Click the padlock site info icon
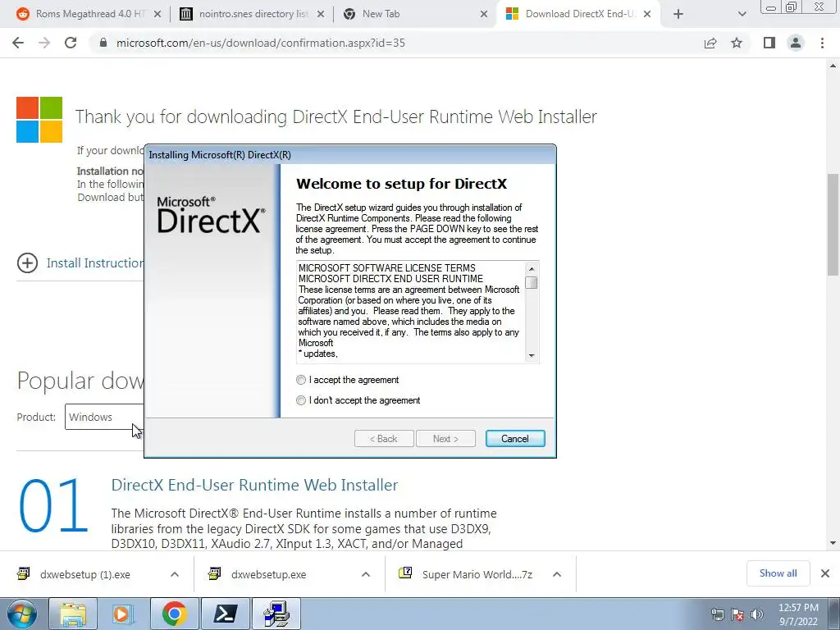840x630 pixels. click(103, 43)
